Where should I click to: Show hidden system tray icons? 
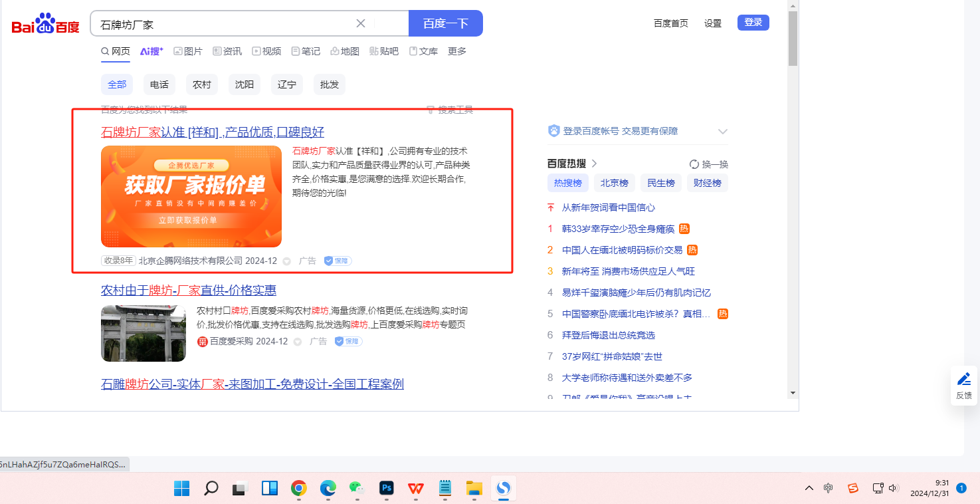809,489
